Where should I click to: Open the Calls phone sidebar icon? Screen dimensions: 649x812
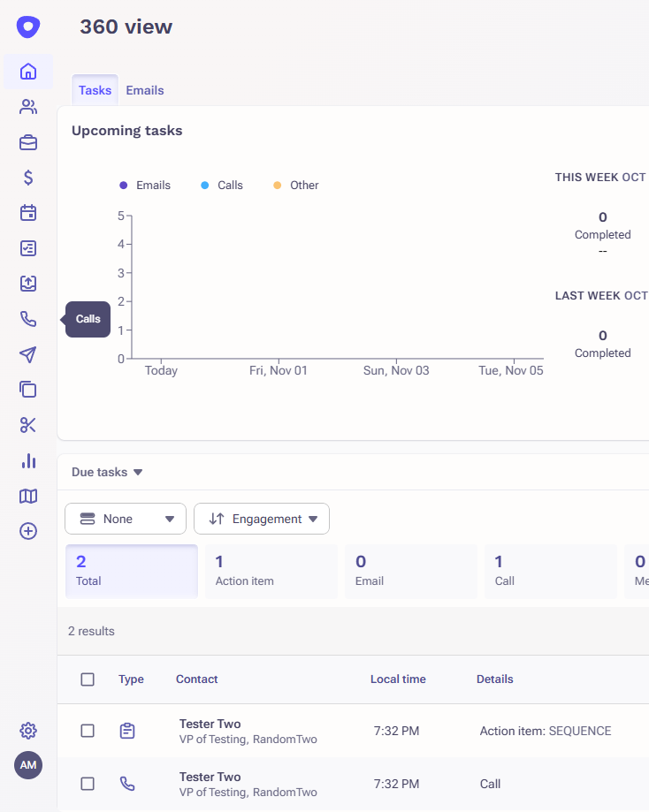click(x=28, y=319)
